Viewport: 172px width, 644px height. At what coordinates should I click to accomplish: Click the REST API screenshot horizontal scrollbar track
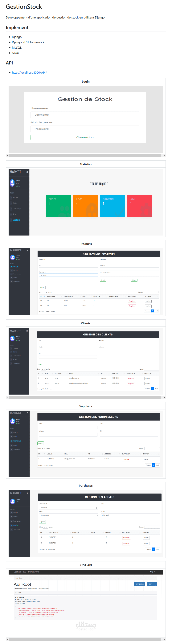(x=85, y=639)
